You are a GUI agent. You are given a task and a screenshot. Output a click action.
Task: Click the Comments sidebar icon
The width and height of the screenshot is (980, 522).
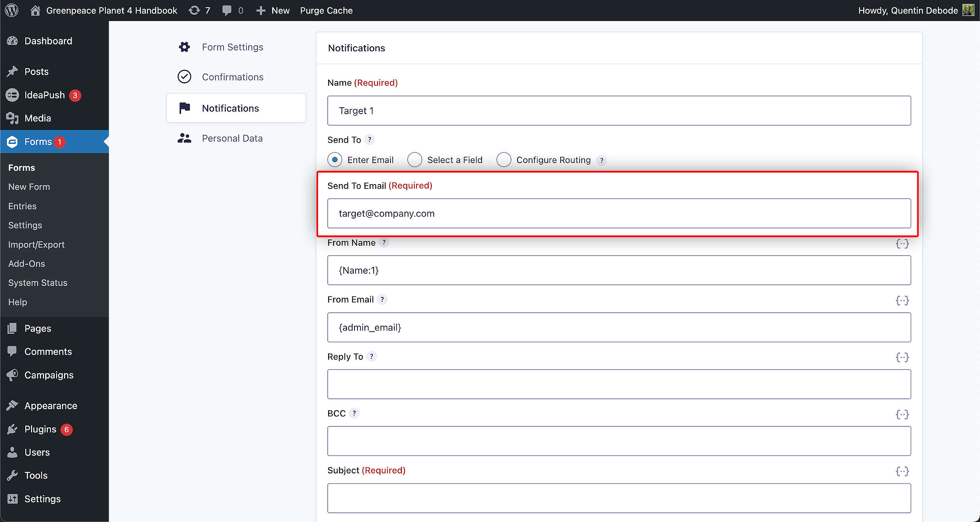pos(12,351)
